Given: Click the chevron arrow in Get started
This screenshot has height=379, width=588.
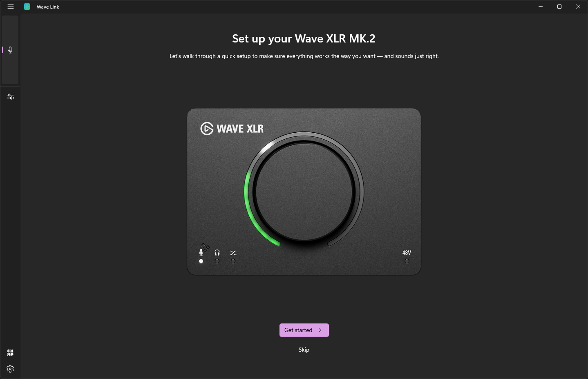Looking at the screenshot, I should click(x=320, y=330).
